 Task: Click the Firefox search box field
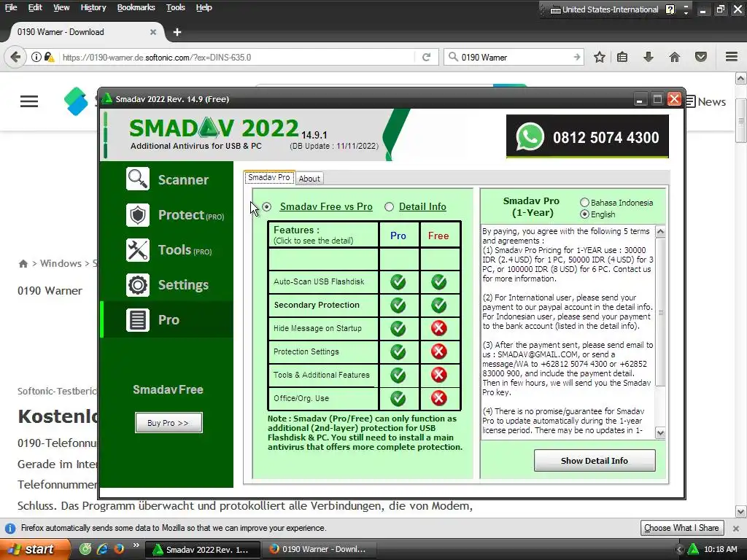[514, 57]
